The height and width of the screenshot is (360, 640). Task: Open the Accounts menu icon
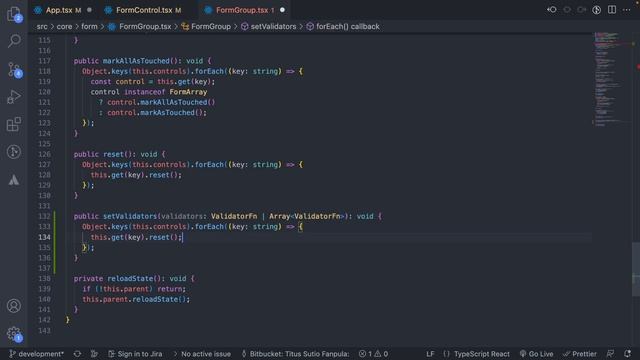(x=14, y=306)
